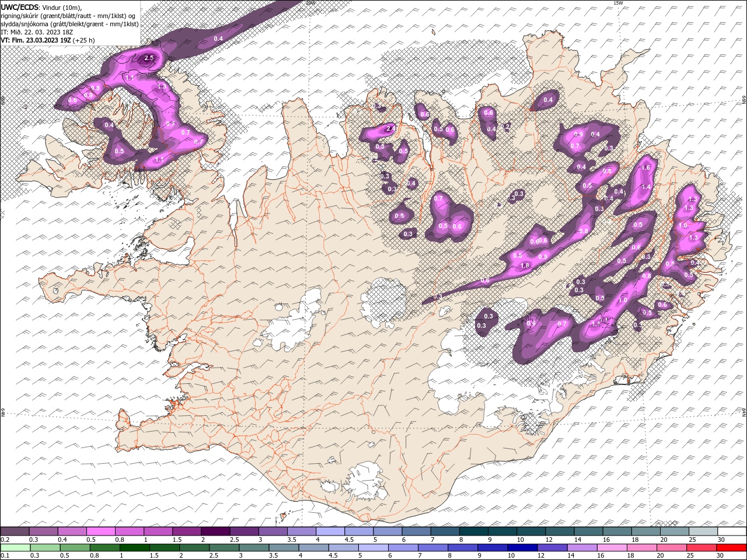Pick the darkest green swatch above the lower-row 1

pos(134,548)
